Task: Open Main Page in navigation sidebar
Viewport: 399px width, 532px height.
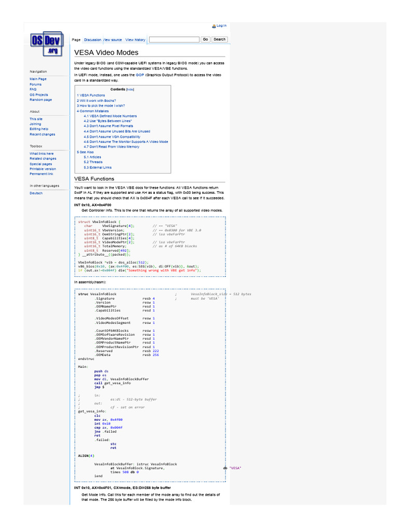Action: coord(38,79)
